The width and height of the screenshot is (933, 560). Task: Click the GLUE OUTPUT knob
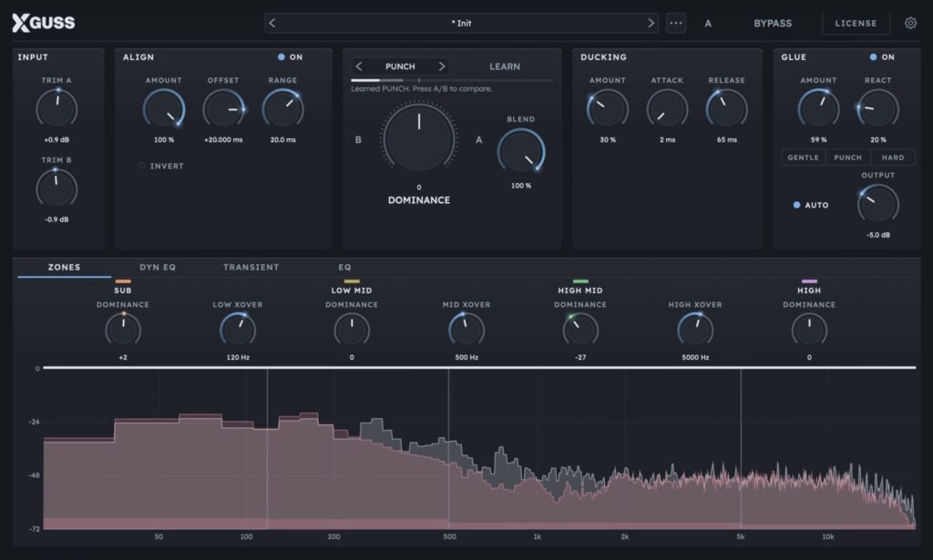(x=877, y=204)
